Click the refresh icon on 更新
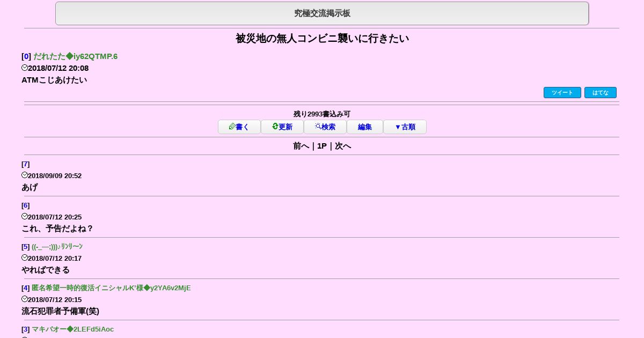 (275, 127)
